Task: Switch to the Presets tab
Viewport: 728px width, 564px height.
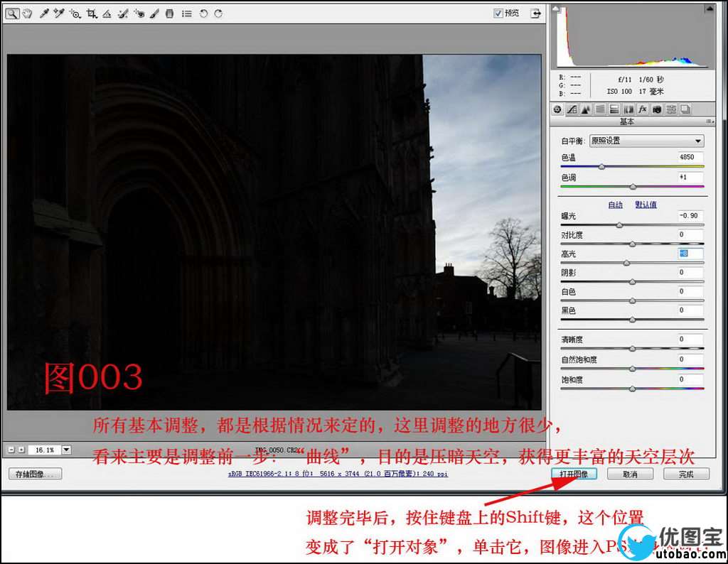Action: 671,109
